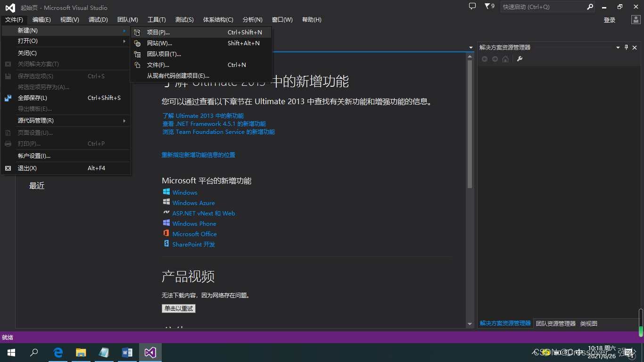The image size is (644, 362).
Task: Open the feedback speech bubble icon
Action: click(472, 6)
